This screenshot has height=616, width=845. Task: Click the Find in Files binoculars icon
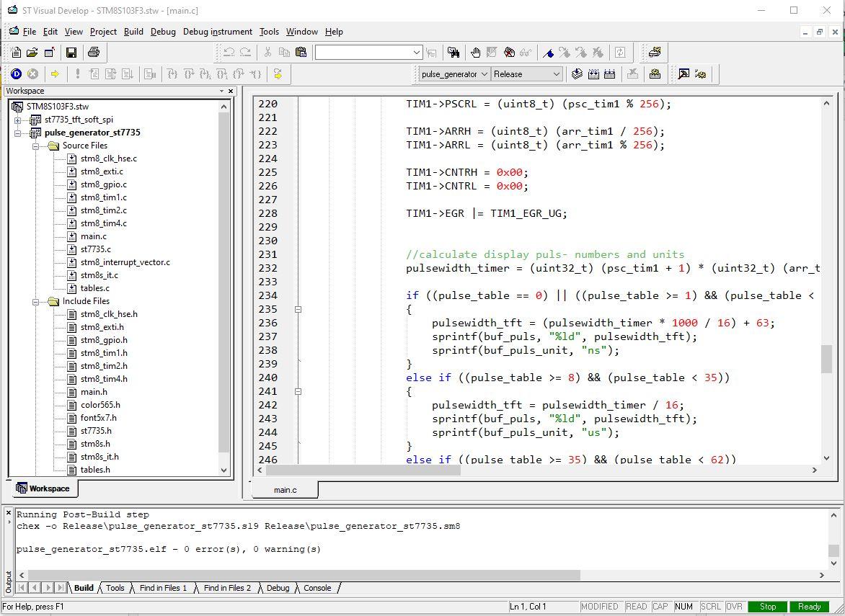pyautogui.click(x=453, y=52)
